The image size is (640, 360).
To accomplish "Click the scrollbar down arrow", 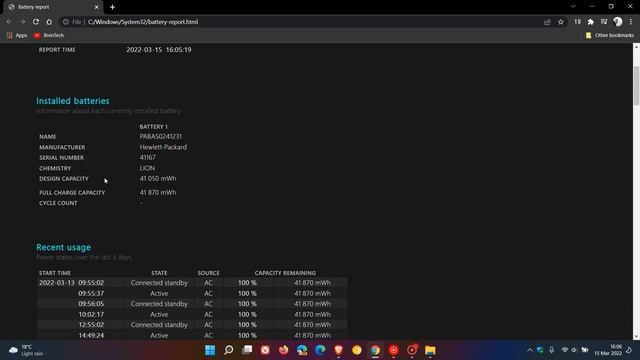I will [636, 336].
